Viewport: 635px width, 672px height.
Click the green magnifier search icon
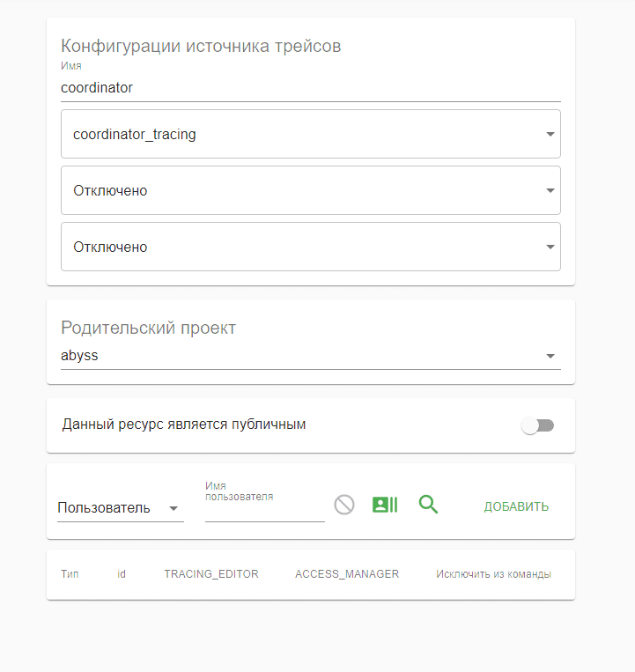(x=428, y=505)
